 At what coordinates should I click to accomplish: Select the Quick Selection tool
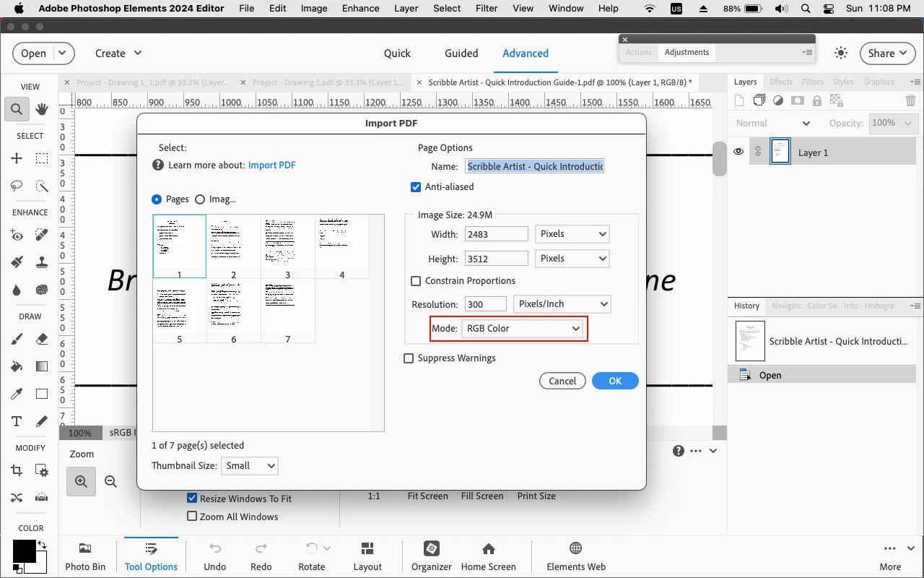42,186
